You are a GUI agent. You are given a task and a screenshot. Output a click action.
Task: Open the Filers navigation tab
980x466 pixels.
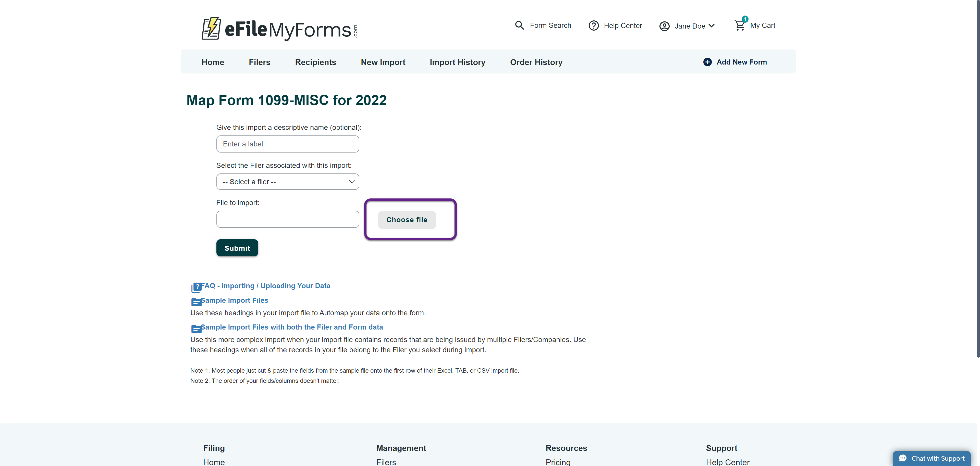pyautogui.click(x=260, y=62)
